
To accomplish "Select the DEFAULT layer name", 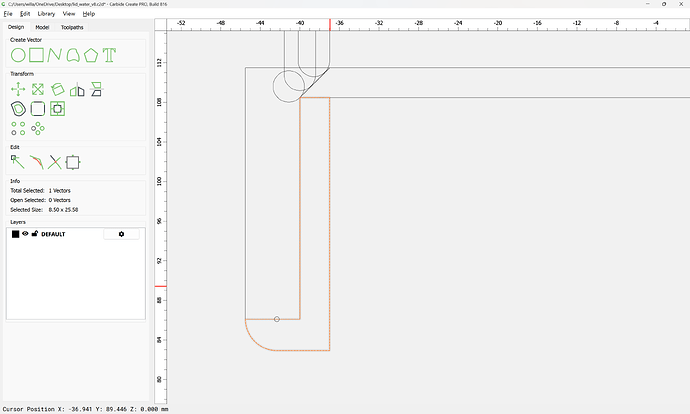I will click(53, 234).
